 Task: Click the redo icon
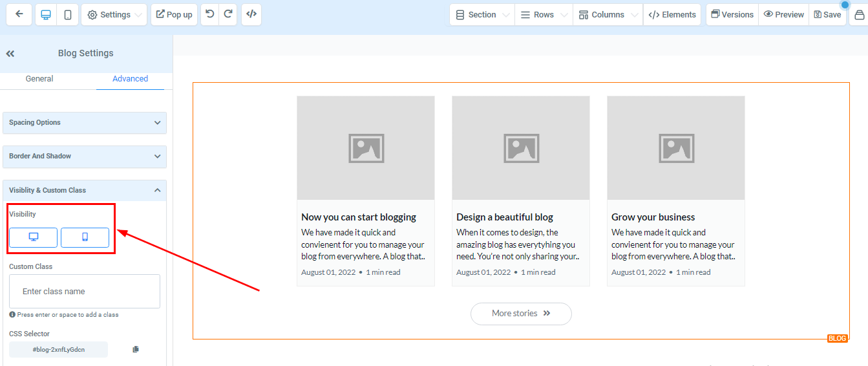[x=228, y=14]
